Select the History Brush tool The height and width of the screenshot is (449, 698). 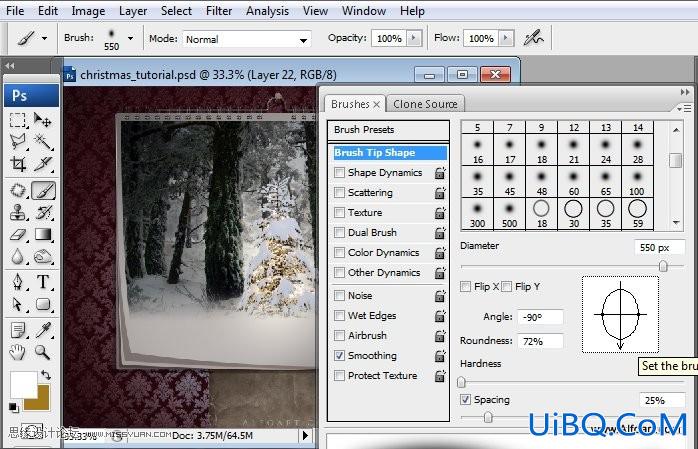pyautogui.click(x=43, y=212)
